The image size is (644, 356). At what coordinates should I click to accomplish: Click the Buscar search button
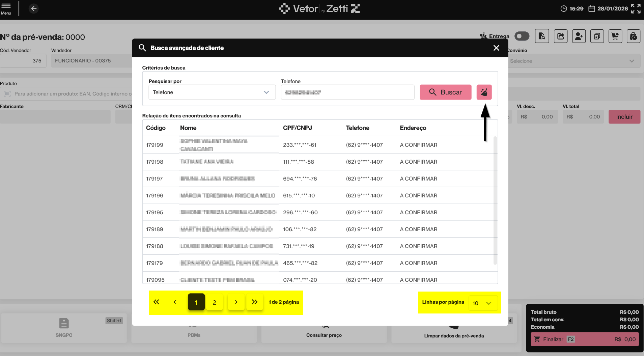pos(445,92)
